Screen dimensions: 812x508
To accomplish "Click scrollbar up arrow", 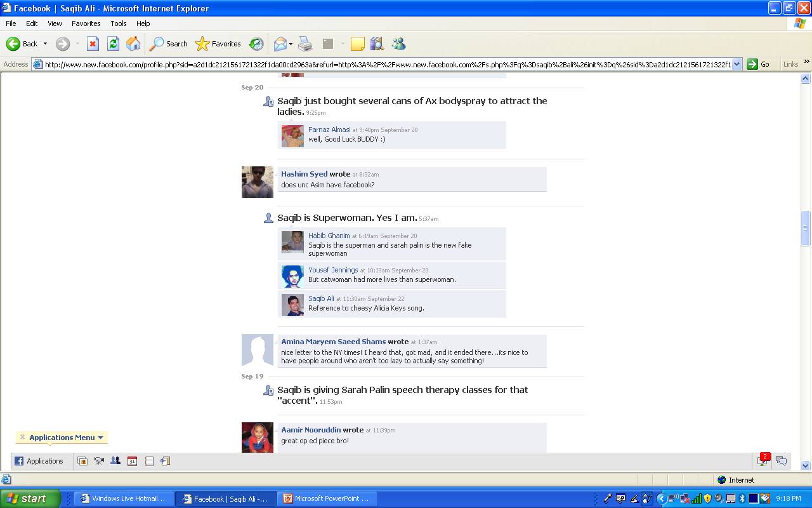I will click(806, 78).
